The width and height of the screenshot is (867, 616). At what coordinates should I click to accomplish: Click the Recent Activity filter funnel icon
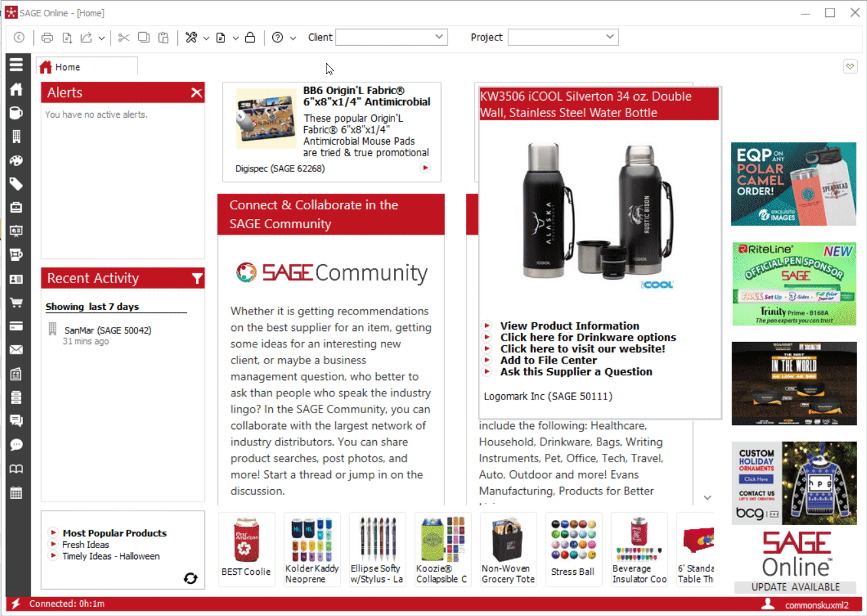(x=197, y=279)
